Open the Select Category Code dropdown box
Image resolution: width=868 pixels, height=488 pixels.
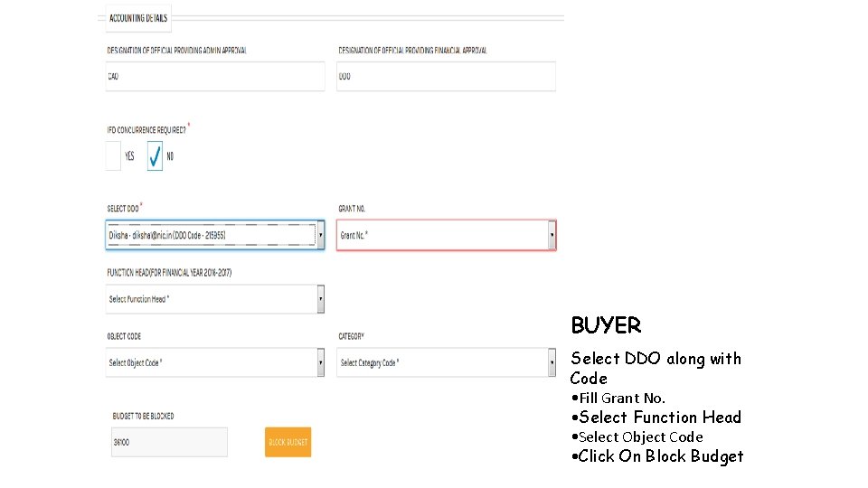[441, 363]
